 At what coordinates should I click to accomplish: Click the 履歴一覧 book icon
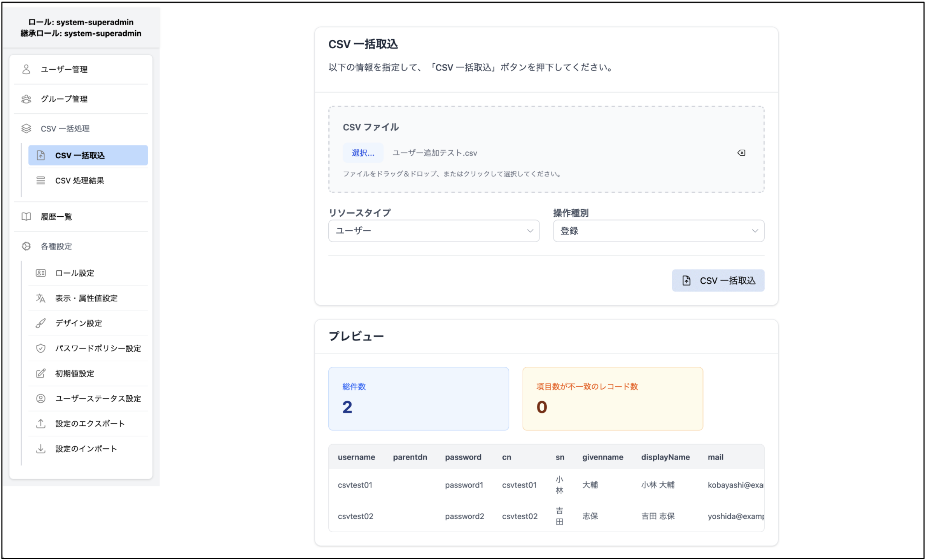pyautogui.click(x=26, y=217)
